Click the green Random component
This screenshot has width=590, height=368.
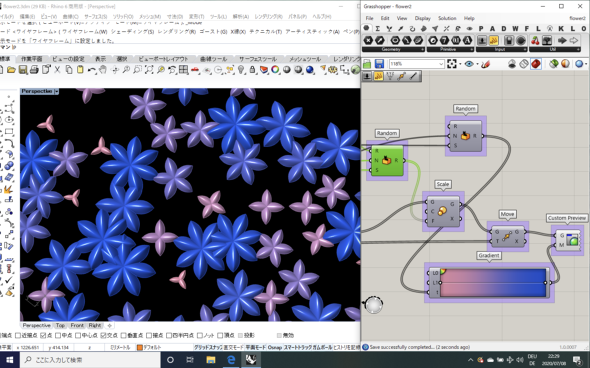click(x=387, y=161)
